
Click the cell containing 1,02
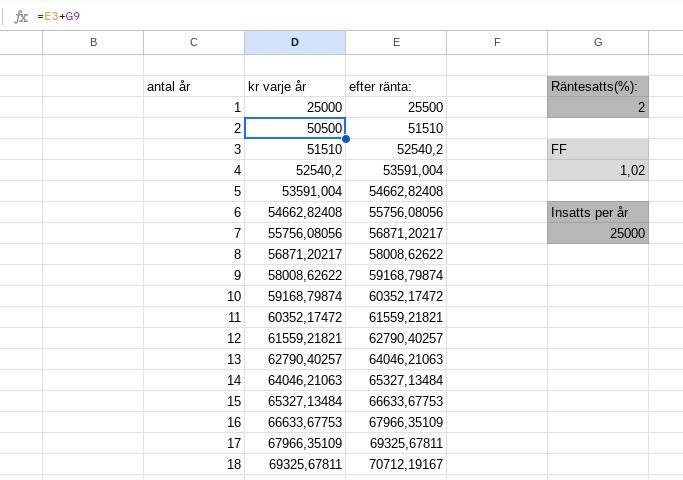(x=598, y=170)
